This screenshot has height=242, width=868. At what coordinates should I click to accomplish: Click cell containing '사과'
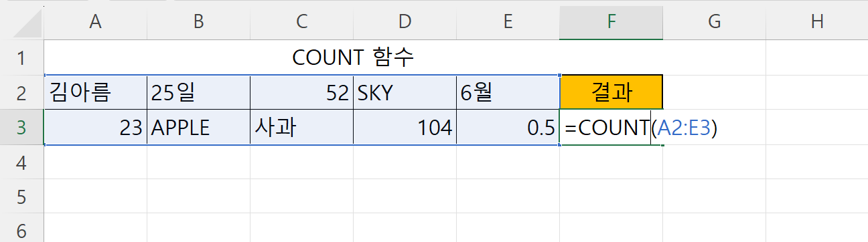pos(302,127)
